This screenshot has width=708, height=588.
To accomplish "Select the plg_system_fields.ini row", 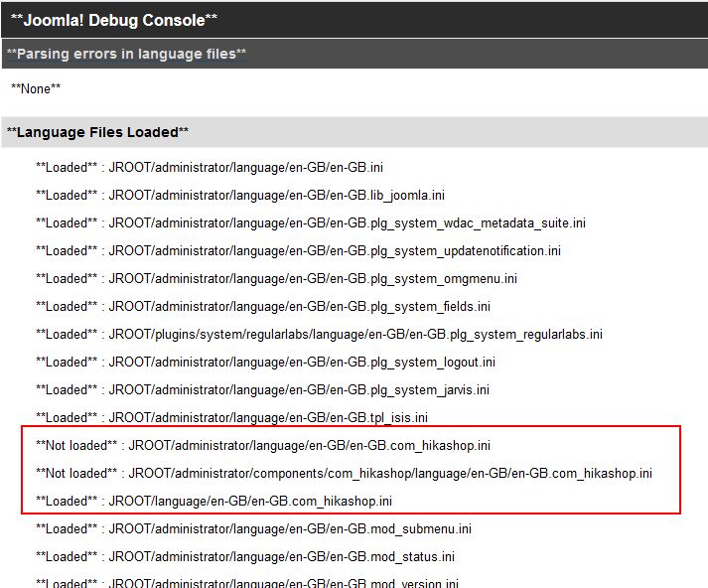I will point(263,306).
